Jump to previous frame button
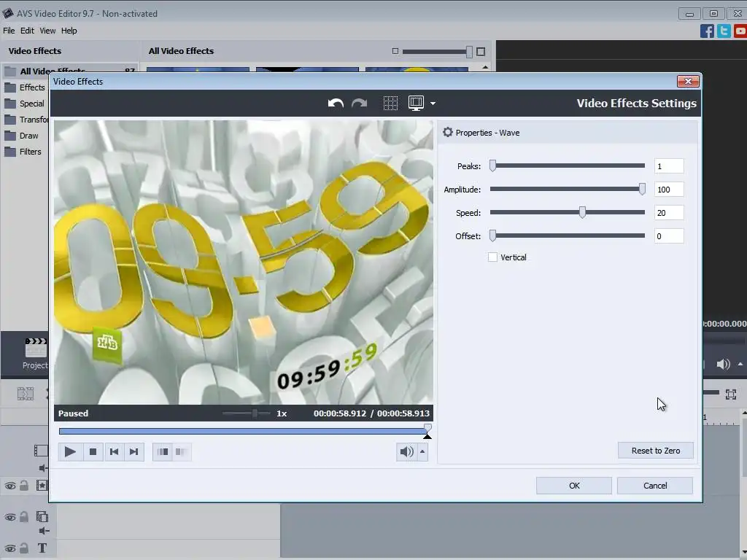 pos(114,451)
